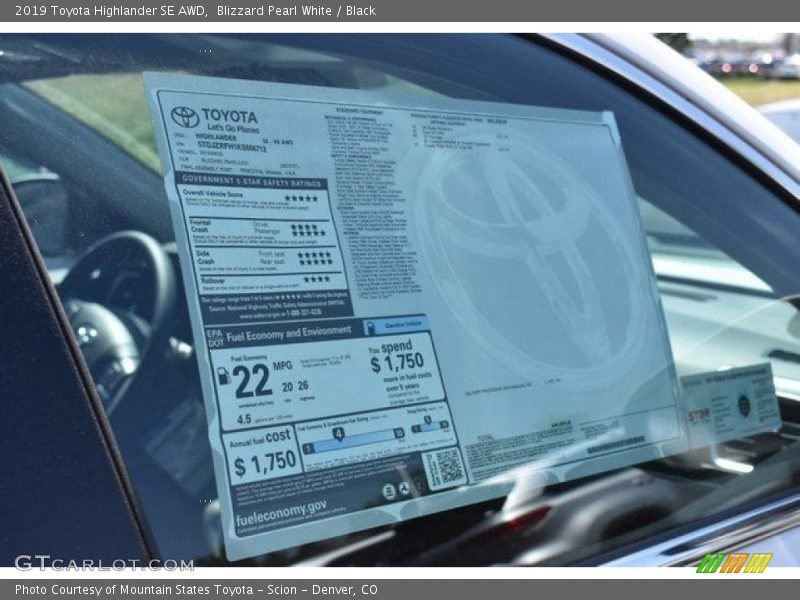Click the Gasoline Vehicle label tab
Viewport: 800px width, 600px height.
click(x=396, y=326)
